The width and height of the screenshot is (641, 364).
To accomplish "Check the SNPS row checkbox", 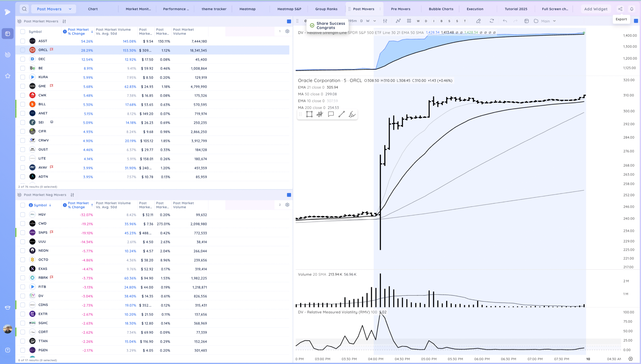I will point(23,233).
